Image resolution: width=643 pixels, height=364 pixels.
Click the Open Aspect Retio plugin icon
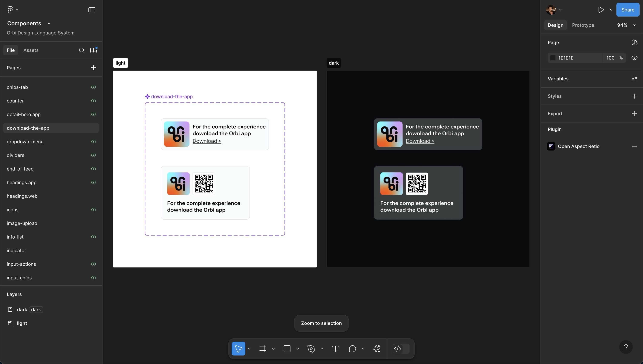pyautogui.click(x=551, y=146)
